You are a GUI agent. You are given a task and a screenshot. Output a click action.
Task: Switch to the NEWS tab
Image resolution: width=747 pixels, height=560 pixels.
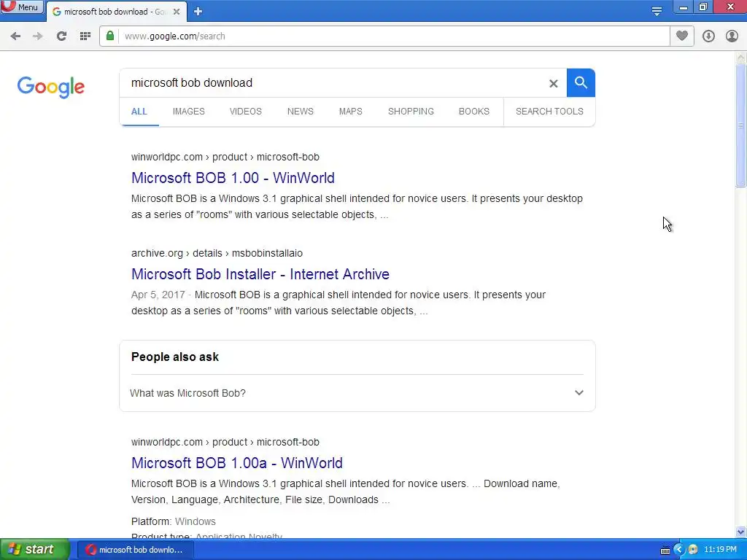[x=300, y=112]
